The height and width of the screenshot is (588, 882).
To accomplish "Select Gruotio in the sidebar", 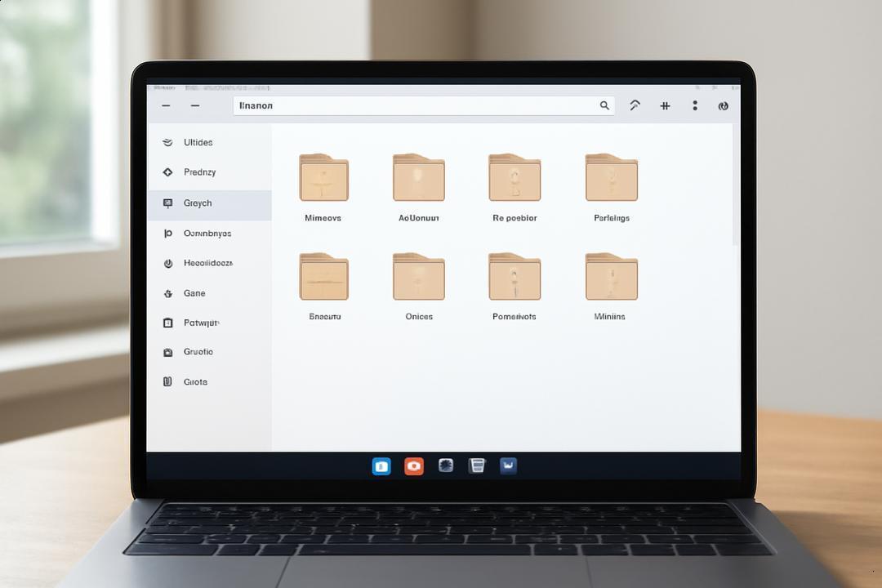I will click(x=209, y=352).
